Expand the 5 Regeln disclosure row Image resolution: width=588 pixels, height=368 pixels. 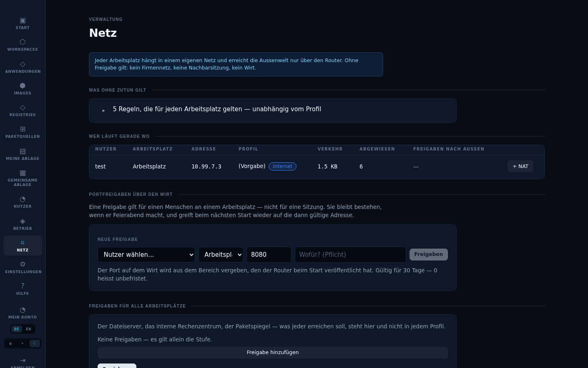pos(272,110)
